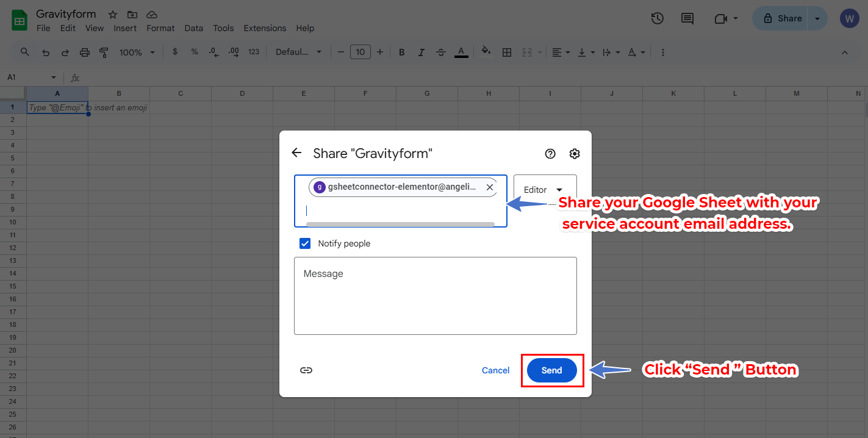Decrease font size with minus
This screenshot has height=438, width=868.
341,52
